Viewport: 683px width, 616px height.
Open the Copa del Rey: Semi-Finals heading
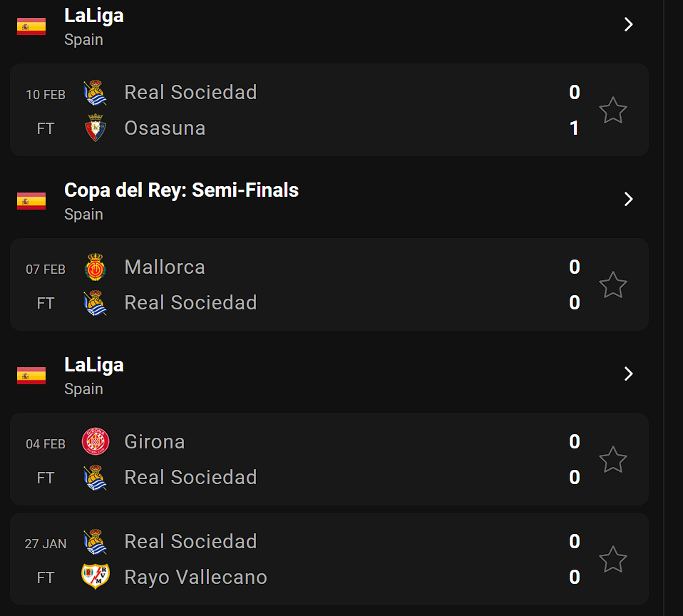tap(181, 190)
